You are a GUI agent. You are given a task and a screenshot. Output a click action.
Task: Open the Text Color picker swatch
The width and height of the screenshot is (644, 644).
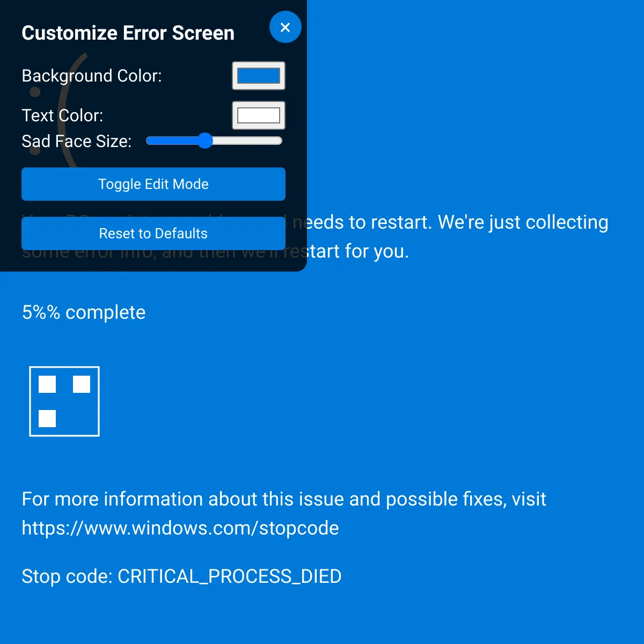point(258,115)
